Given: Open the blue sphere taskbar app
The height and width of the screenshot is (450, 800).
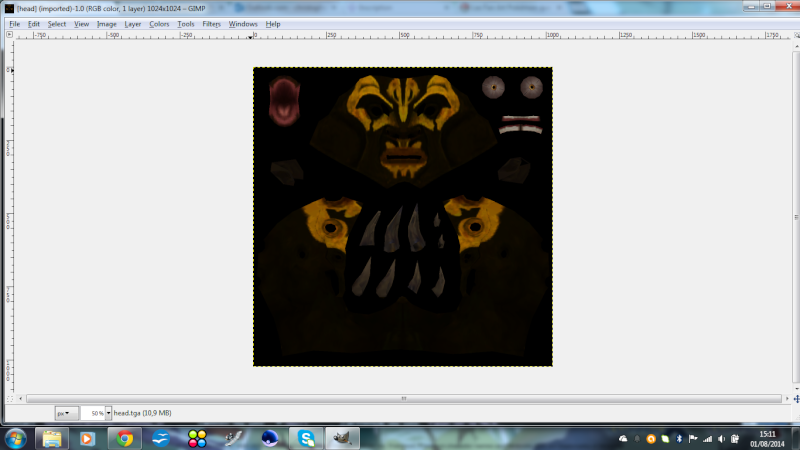Looking at the screenshot, I should (269, 439).
